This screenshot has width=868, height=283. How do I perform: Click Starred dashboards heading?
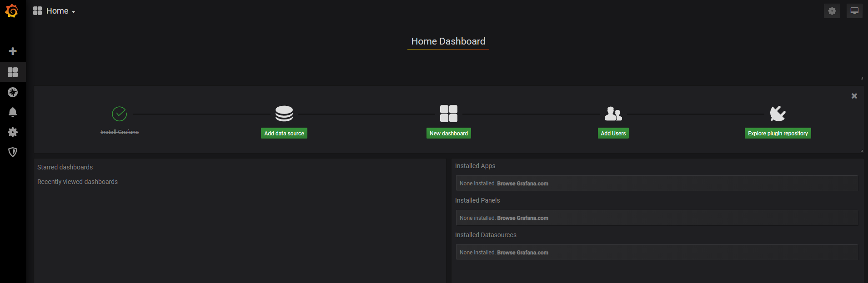click(65, 167)
